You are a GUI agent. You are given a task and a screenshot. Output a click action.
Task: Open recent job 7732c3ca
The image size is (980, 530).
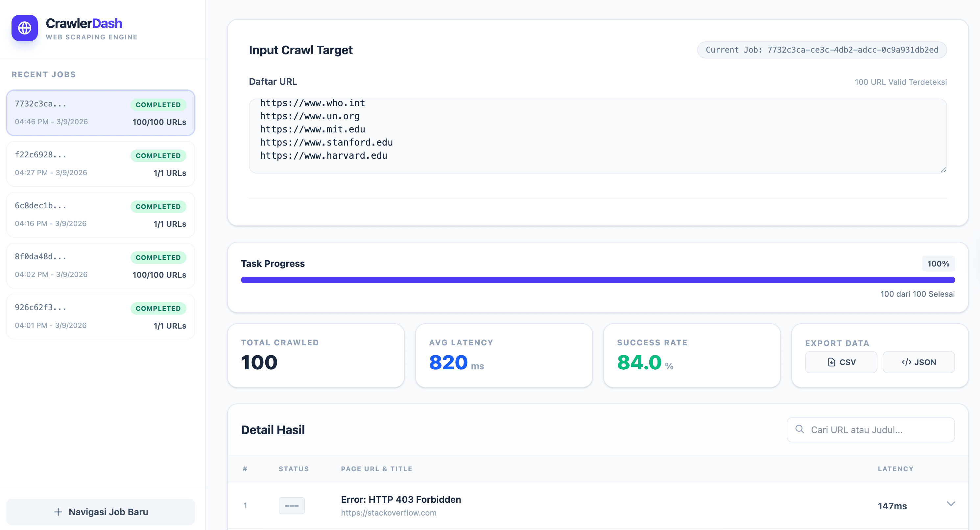101,113
